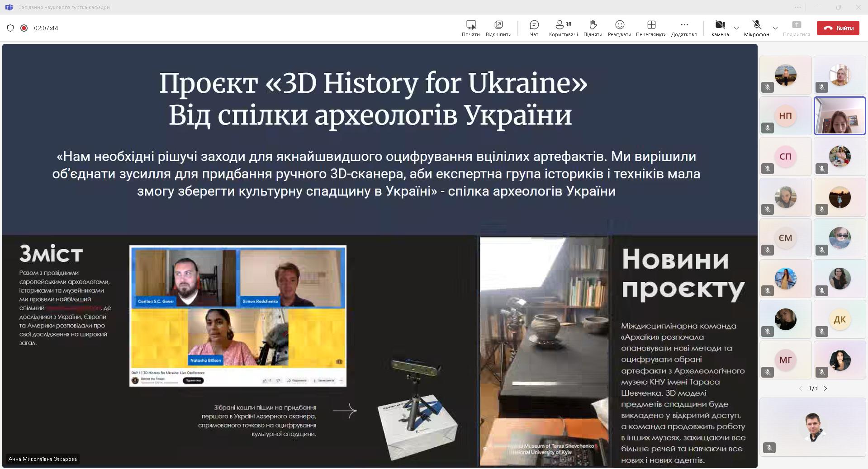Expand the camera options arrow
Screen dimensions: 868x469
pyautogui.click(x=736, y=28)
